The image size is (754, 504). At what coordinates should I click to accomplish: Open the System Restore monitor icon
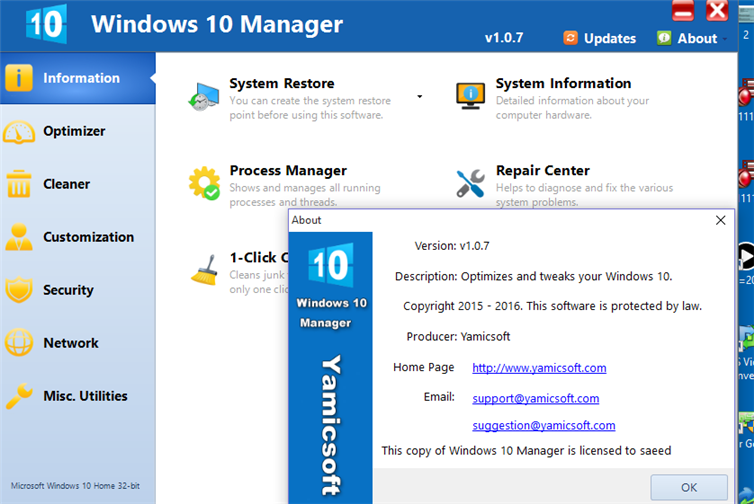coord(204,98)
